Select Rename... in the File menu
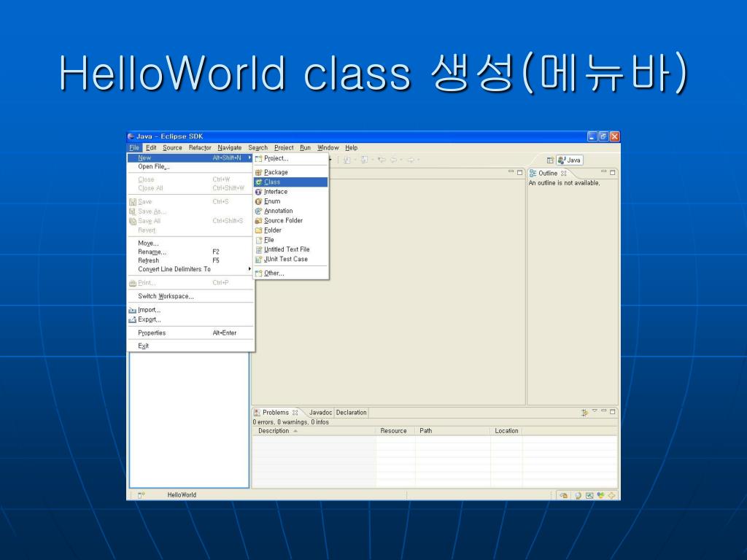Viewport: 747px width, 560px height. click(190, 252)
